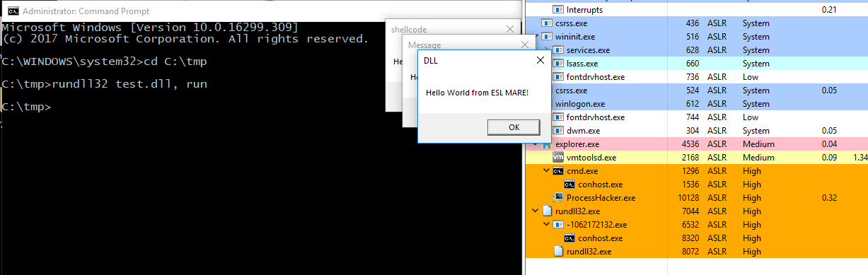This screenshot has height=275, width=868.
Task: Click the icon of rundll32.exe PID 7044
Action: pos(547,211)
